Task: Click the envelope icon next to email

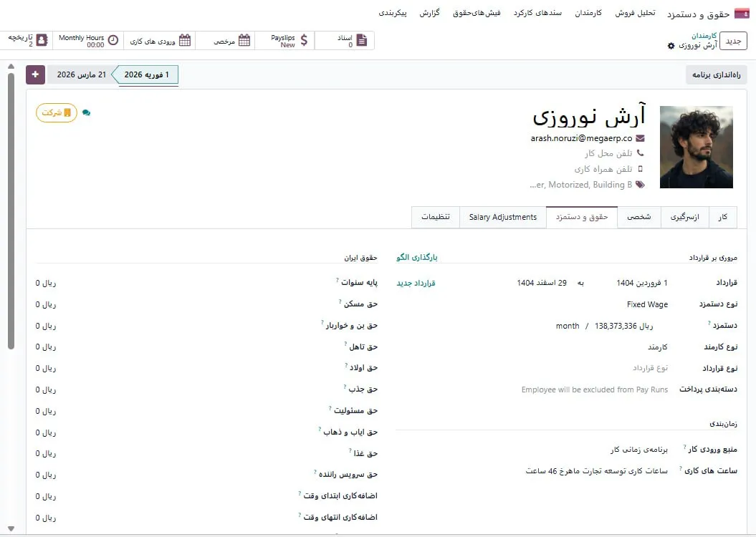Action: (x=640, y=138)
